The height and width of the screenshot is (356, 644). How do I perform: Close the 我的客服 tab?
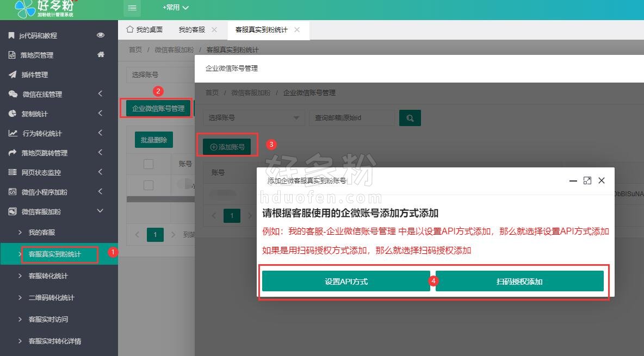click(x=214, y=30)
